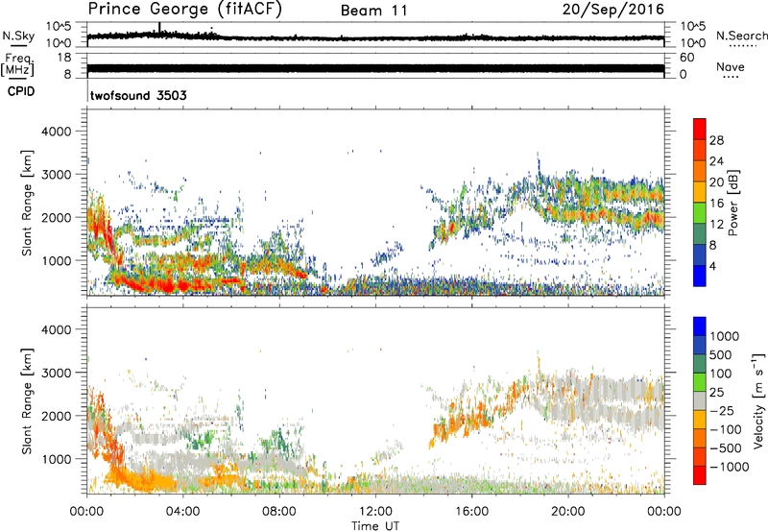Click the 'Power [dB]' color bar label
768x532 pixels.
point(733,203)
